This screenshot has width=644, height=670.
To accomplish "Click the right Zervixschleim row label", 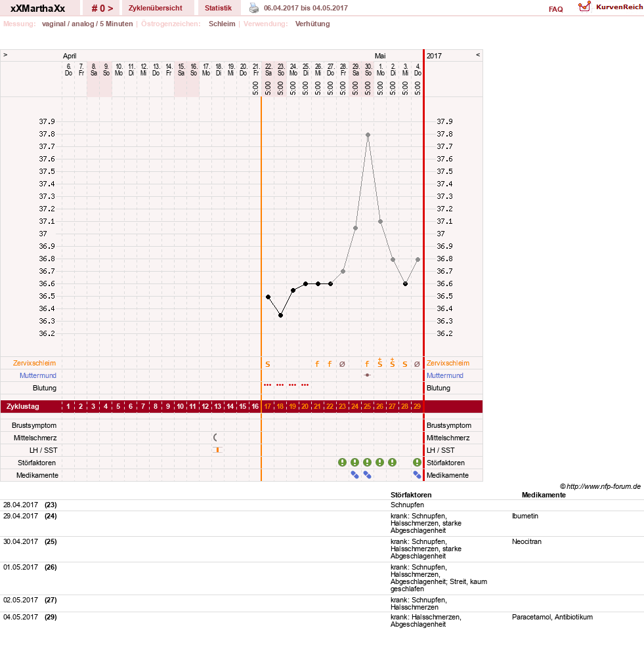I will click(x=448, y=363).
